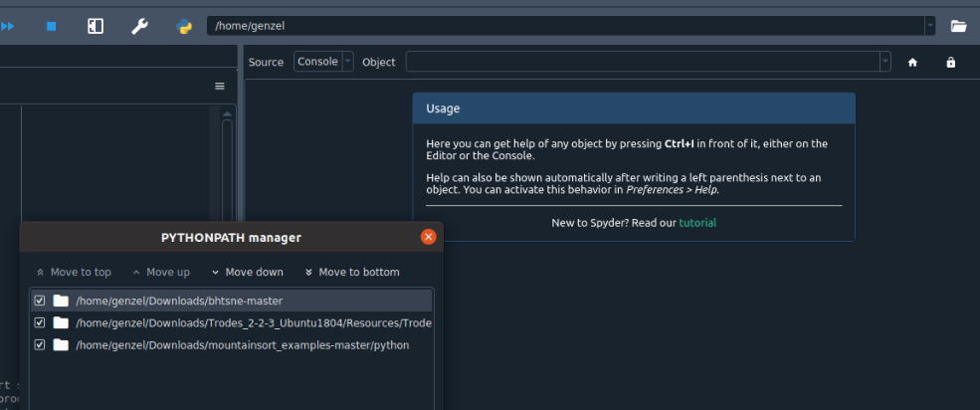Uncheck the mountainsort_examples-master path checkbox
The image size is (980, 410).
pos(40,345)
